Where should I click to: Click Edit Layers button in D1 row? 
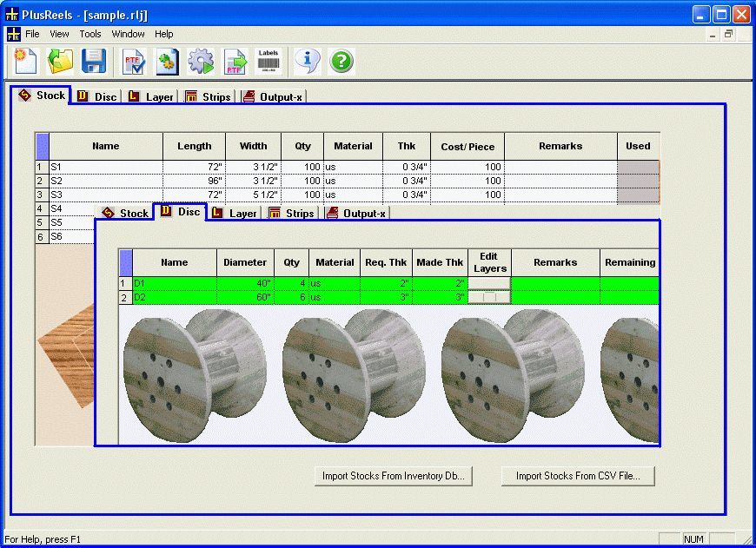(489, 283)
